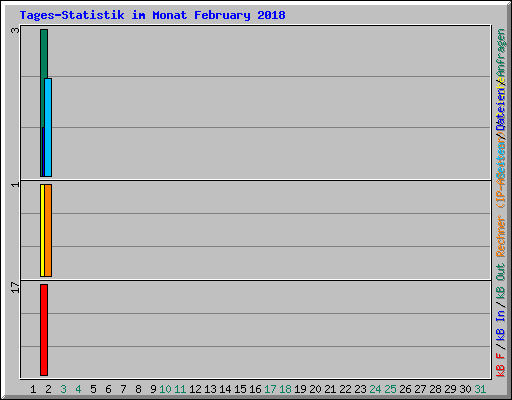512x400 pixels.
Task: Click day 7 on the x-axis
Action: pos(123,389)
